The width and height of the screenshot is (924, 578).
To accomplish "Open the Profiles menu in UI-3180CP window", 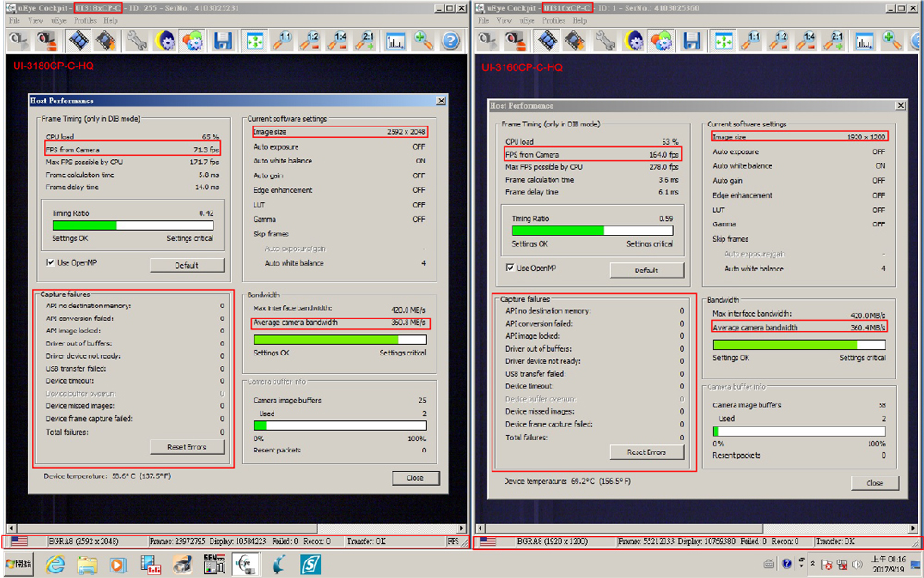I will (x=85, y=20).
